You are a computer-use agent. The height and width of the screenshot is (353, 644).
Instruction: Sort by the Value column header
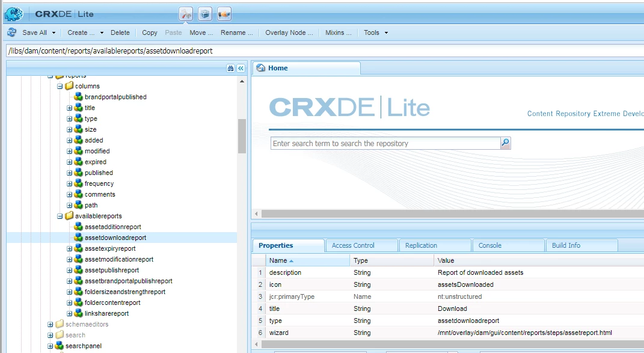(539, 260)
